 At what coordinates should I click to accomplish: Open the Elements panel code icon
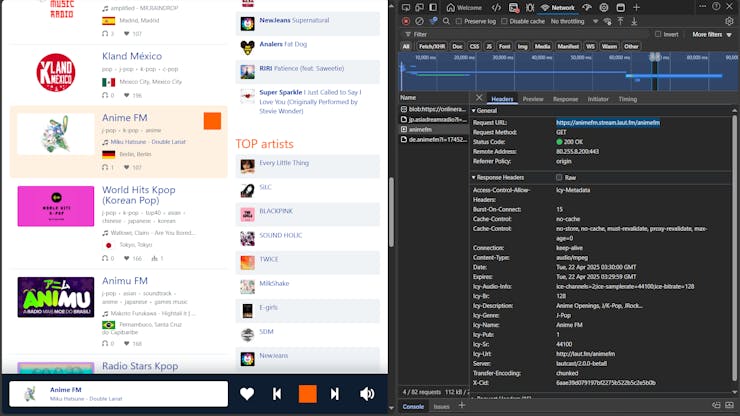pos(496,8)
